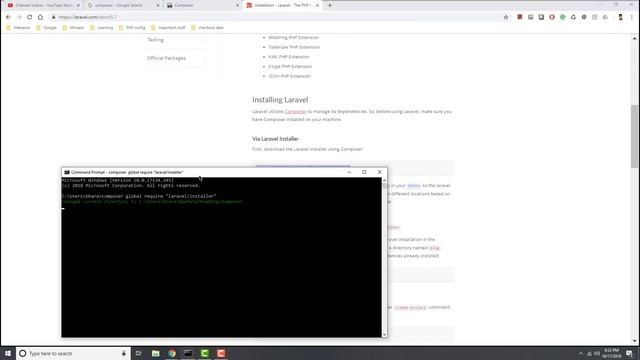Click the Via Laravel Installer subheading
The height and width of the screenshot is (360, 640).
pos(275,139)
